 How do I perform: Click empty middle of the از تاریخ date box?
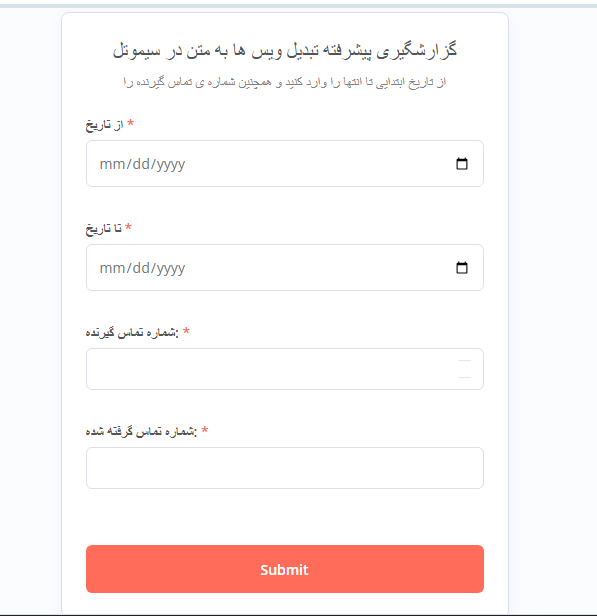(x=314, y=163)
